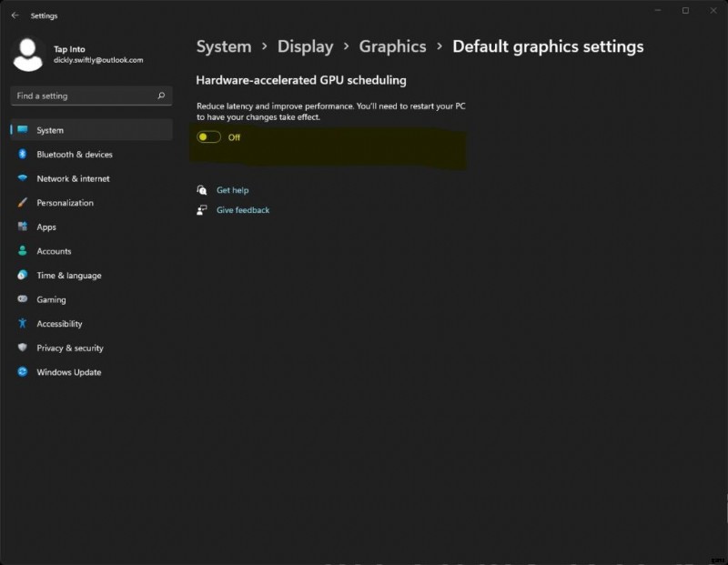Viewport: 728px width, 565px height.
Task: Open Bluetooth & devices settings
Action: point(92,154)
